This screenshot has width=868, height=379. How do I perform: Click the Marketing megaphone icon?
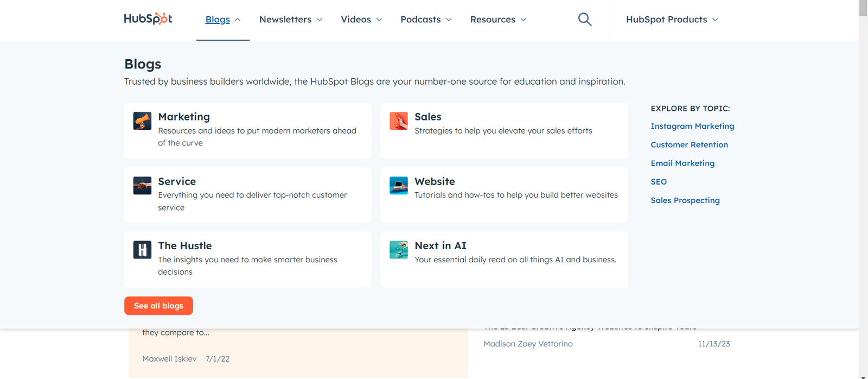click(142, 121)
